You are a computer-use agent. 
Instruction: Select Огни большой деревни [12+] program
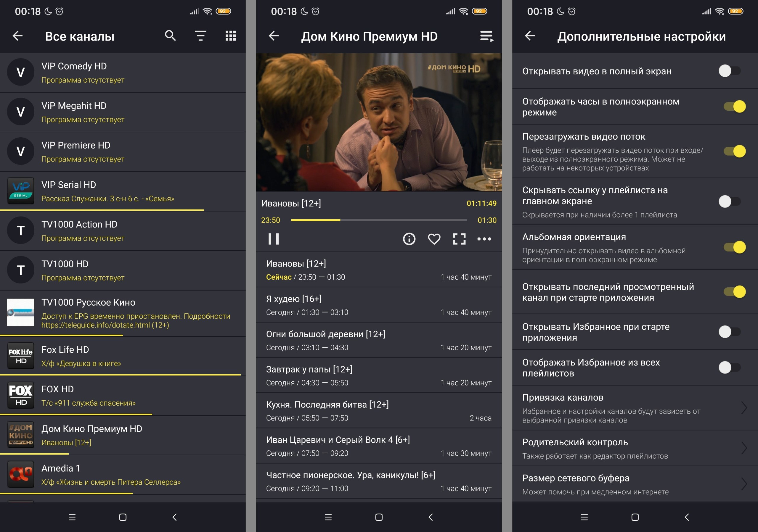379,340
